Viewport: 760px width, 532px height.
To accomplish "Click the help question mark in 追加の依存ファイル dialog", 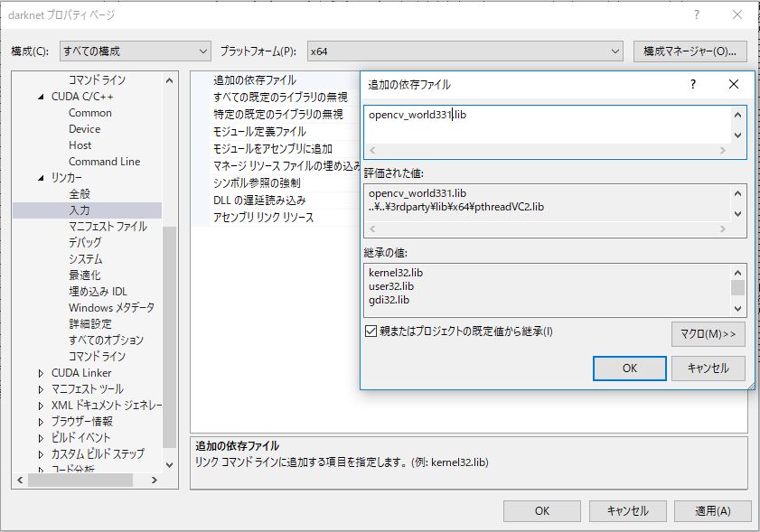I will [x=693, y=85].
